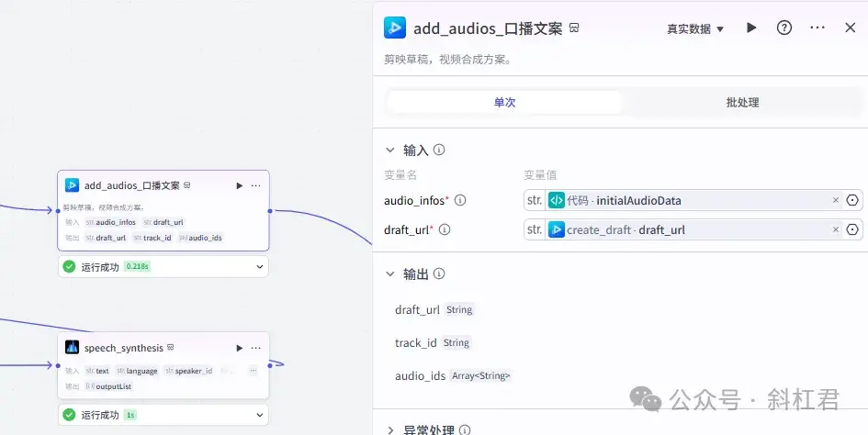
Task: Run the add_audios node on canvas
Action: (x=239, y=186)
